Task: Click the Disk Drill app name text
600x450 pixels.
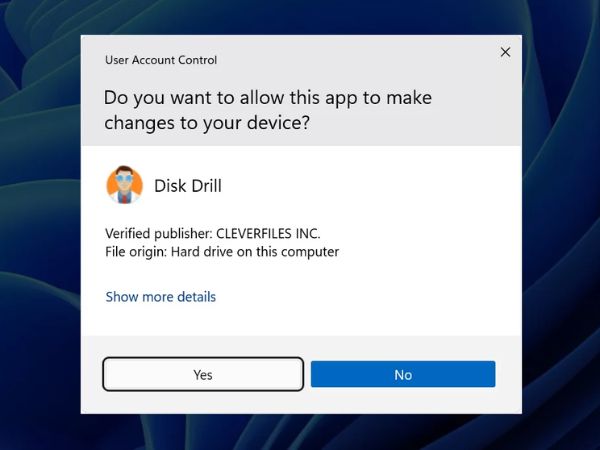Action: click(188, 186)
